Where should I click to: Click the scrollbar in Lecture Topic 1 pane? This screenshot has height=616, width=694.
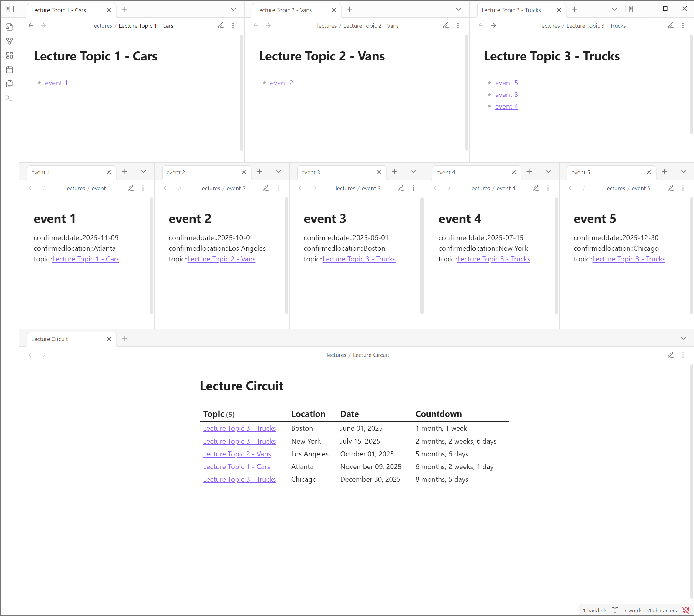pyautogui.click(x=242, y=92)
